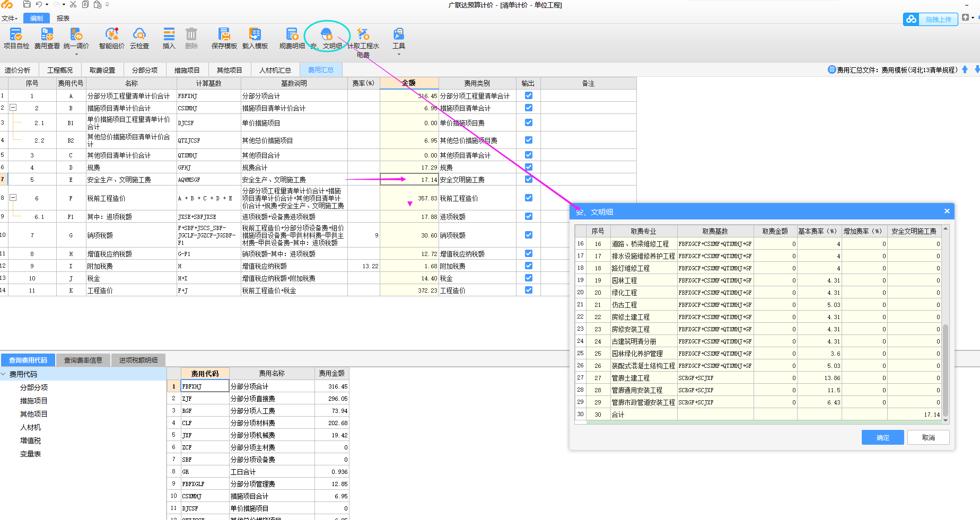Open the 统一调价 dropdown arrow

[76, 54]
